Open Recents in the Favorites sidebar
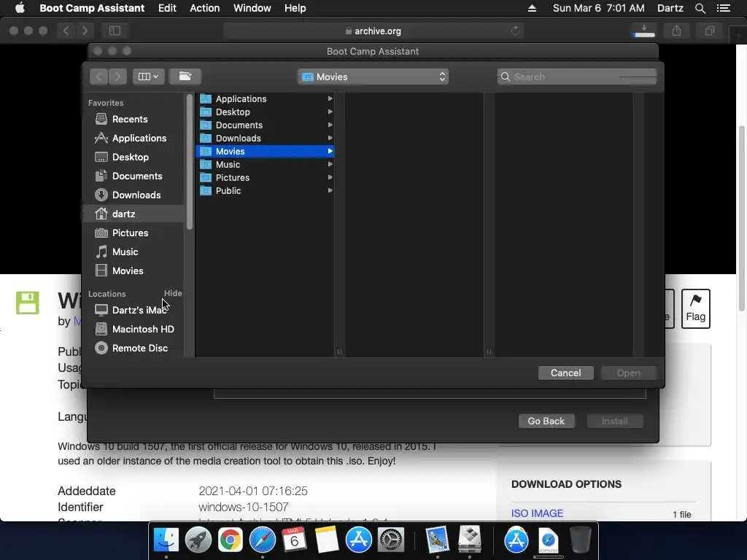 tap(130, 119)
